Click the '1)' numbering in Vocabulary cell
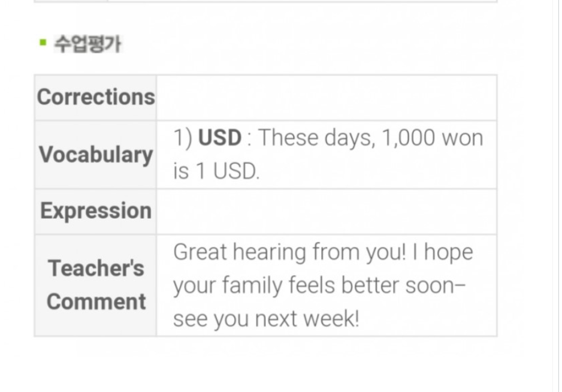This screenshot has height=392, width=562. [183, 138]
